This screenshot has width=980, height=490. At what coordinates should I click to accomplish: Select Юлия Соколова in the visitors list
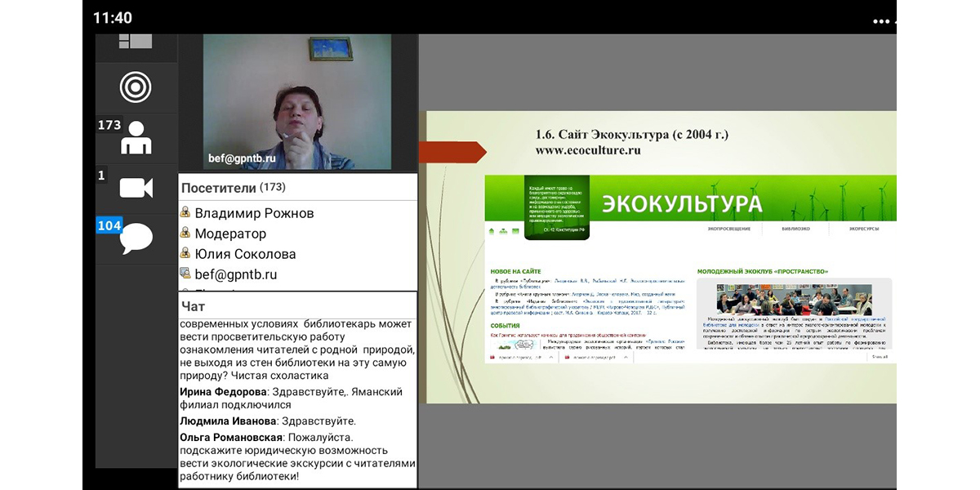(245, 254)
